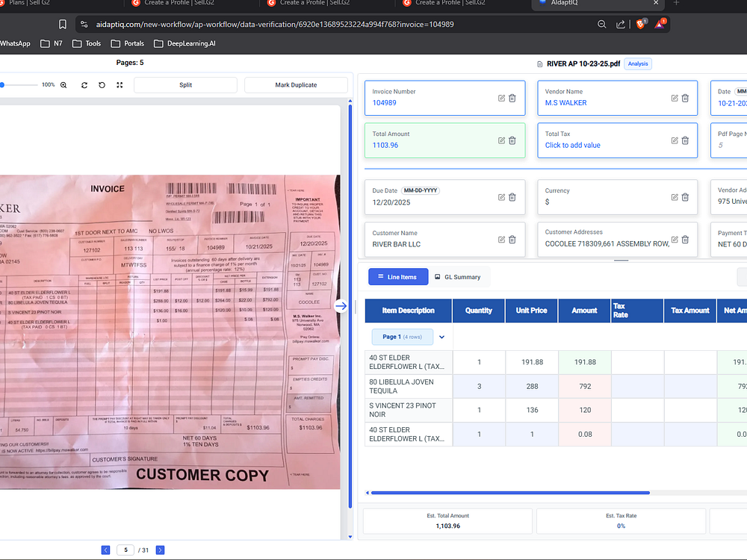This screenshot has height=560, width=747.
Task: Go to next PDF page
Action: (x=160, y=550)
